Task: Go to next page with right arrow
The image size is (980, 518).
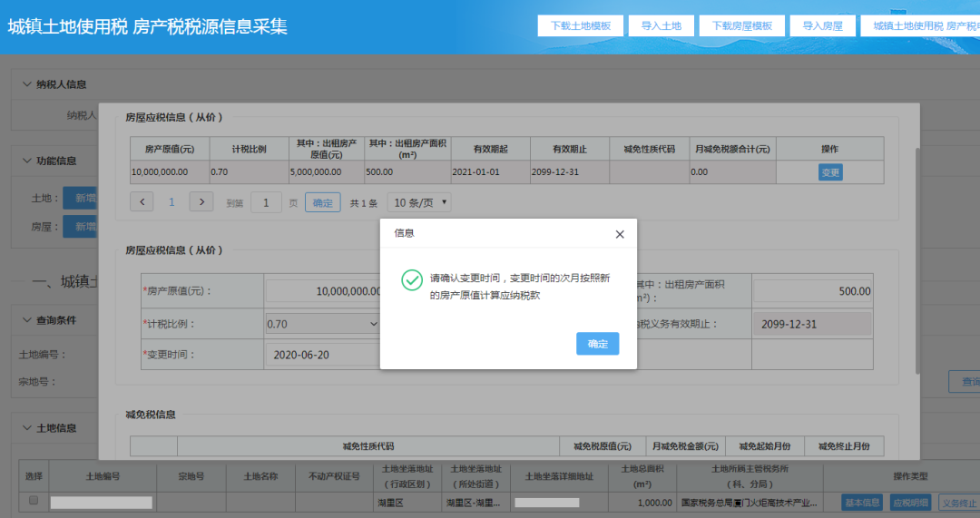Action: point(201,201)
